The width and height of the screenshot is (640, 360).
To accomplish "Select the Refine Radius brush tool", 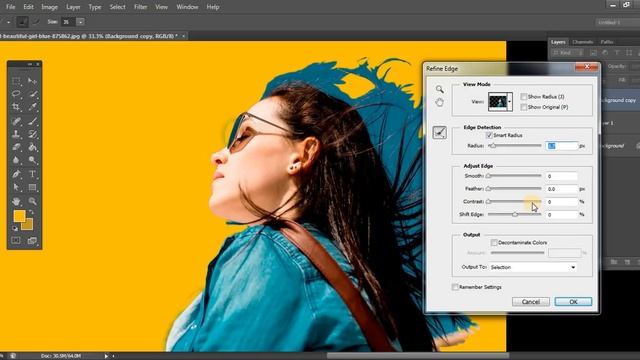I will [x=440, y=132].
